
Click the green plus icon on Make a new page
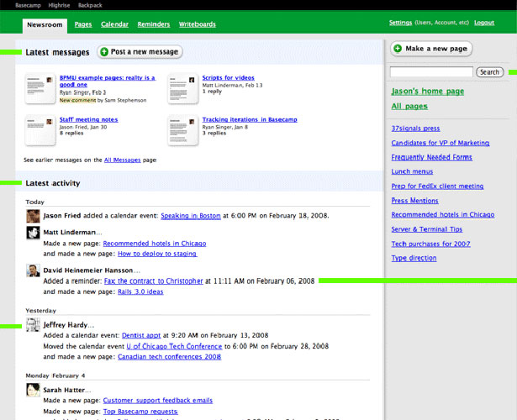point(398,49)
